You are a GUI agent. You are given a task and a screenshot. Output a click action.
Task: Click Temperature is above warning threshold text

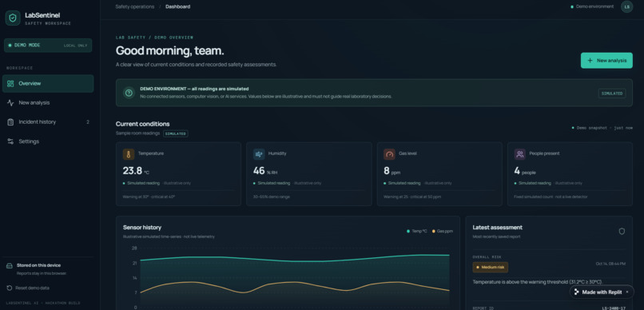click(x=537, y=282)
